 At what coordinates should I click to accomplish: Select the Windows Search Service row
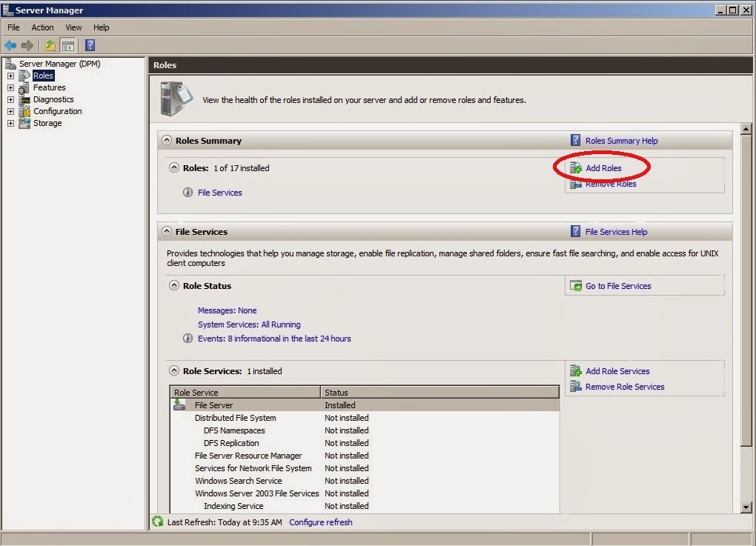pyautogui.click(x=365, y=481)
